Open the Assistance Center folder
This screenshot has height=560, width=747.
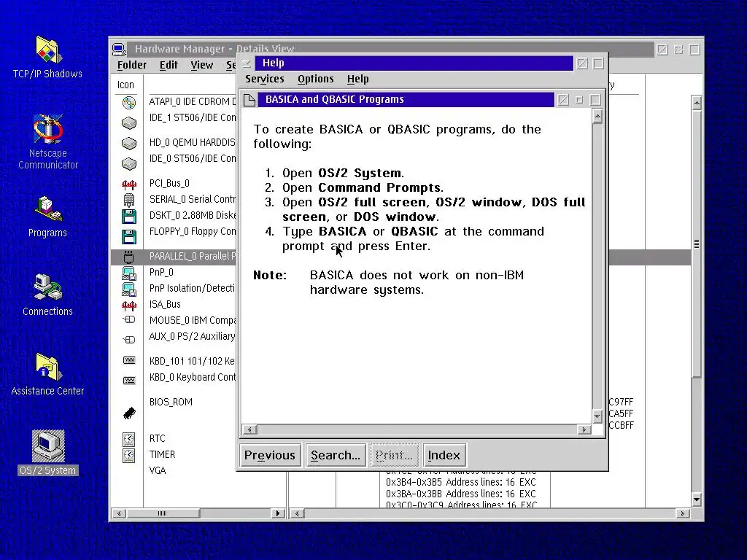pos(47,367)
